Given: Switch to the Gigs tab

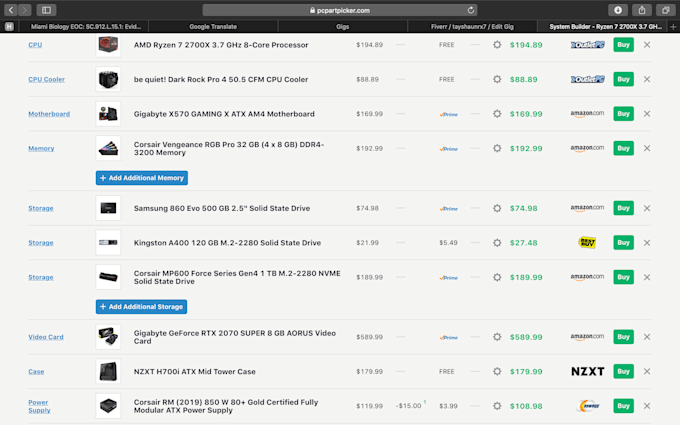Looking at the screenshot, I should click(339, 26).
